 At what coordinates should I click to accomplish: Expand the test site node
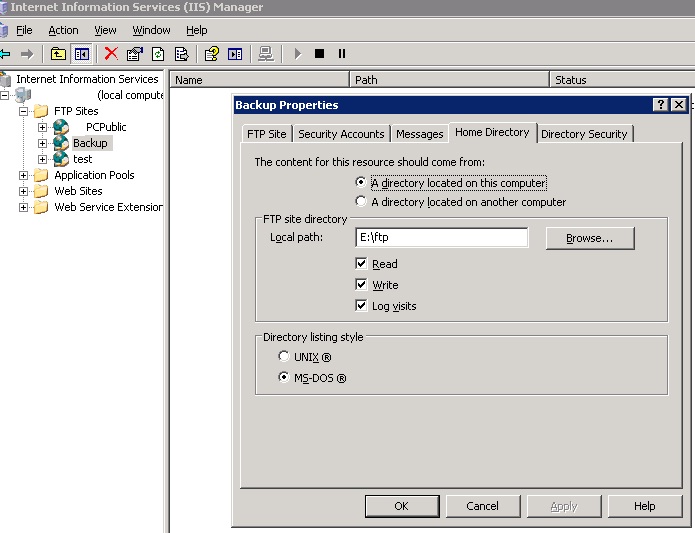point(42,160)
